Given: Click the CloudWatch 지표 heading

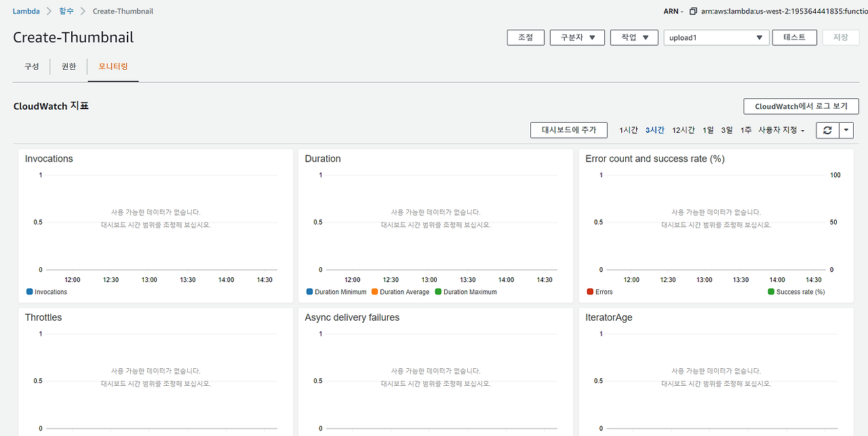Looking at the screenshot, I should point(51,106).
